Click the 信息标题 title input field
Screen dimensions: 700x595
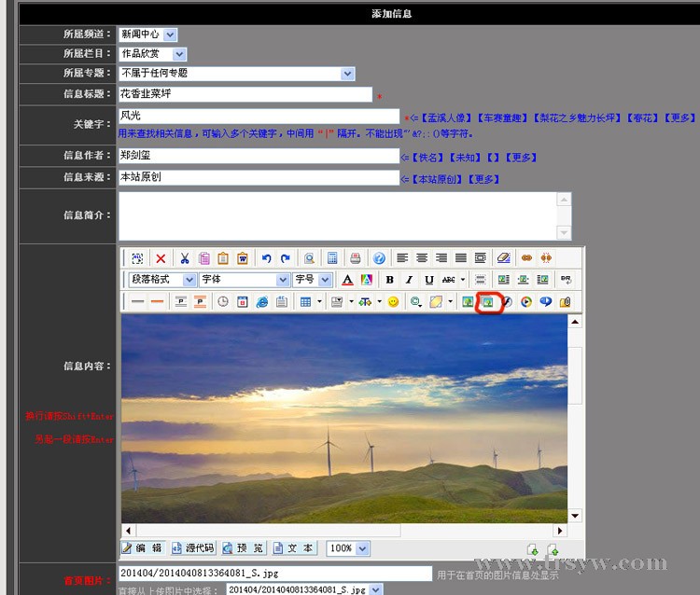[x=245, y=94]
